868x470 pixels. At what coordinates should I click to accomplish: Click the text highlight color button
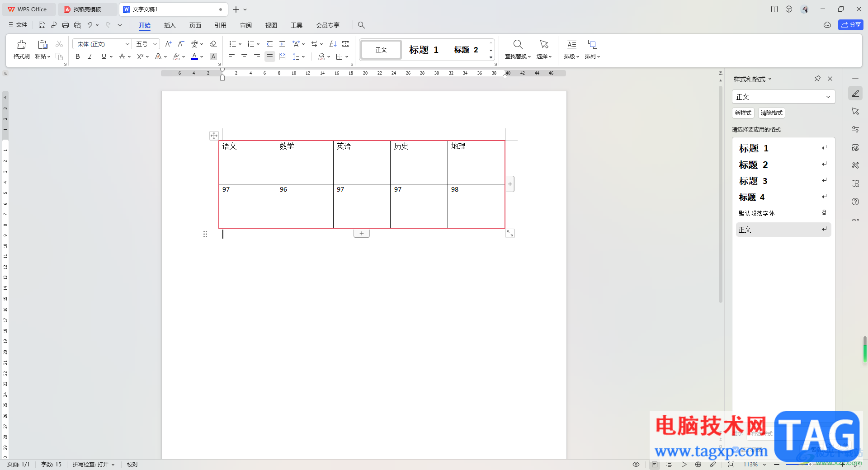pos(176,56)
